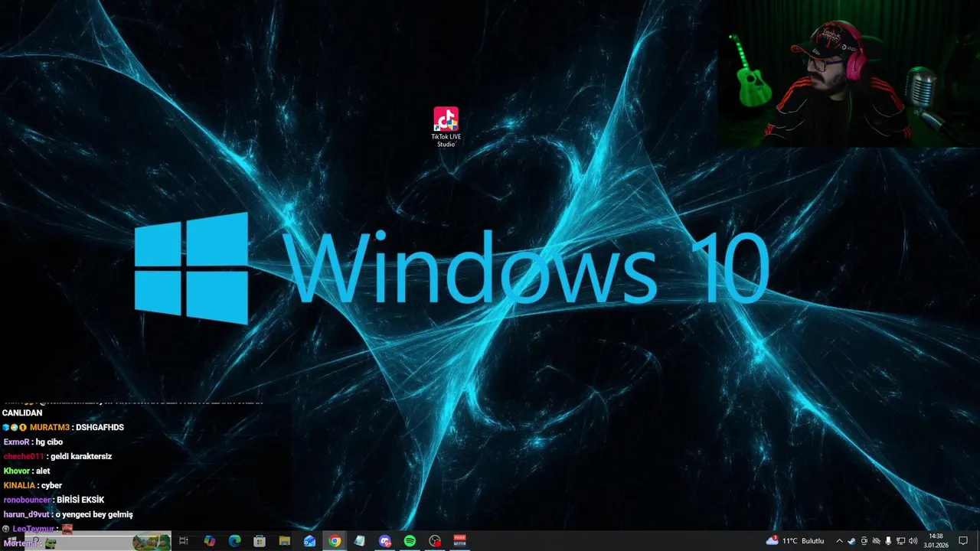Image resolution: width=980 pixels, height=551 pixels.
Task: Click KINALIA 'cyber' chat message
Action: pyautogui.click(x=33, y=485)
